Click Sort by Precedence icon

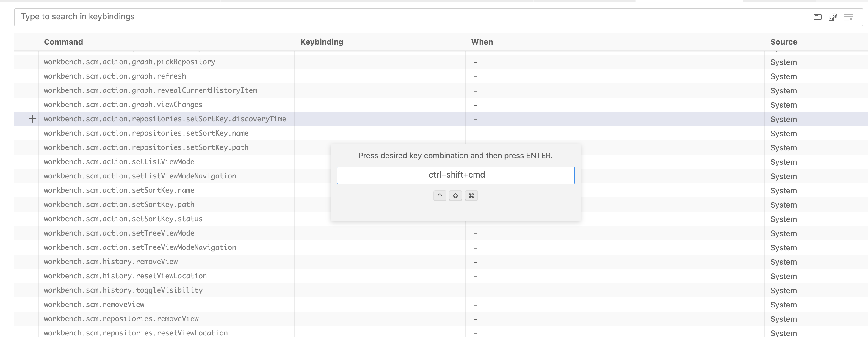(833, 17)
